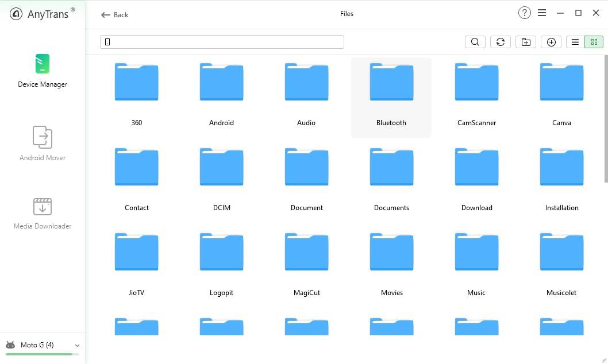Maximize the AnyTrans window

coord(578,13)
